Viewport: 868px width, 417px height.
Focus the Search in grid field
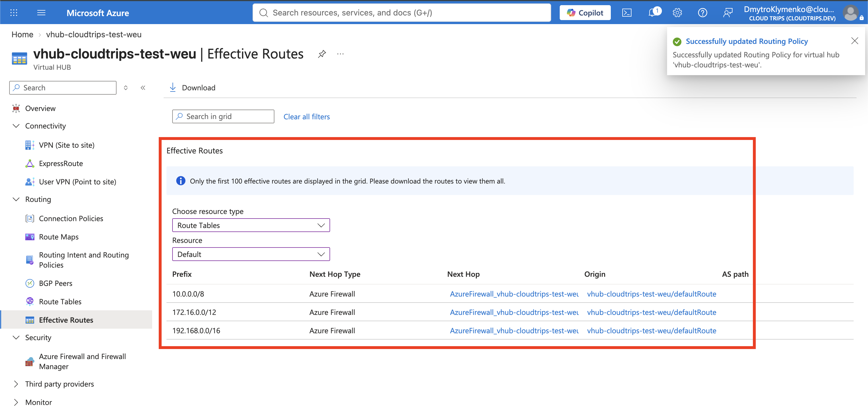[x=223, y=116]
